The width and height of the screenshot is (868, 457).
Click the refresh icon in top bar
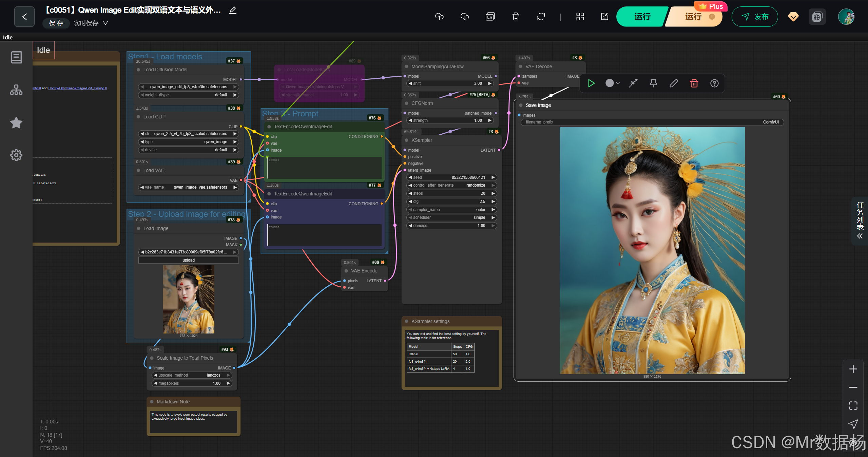tap(541, 17)
